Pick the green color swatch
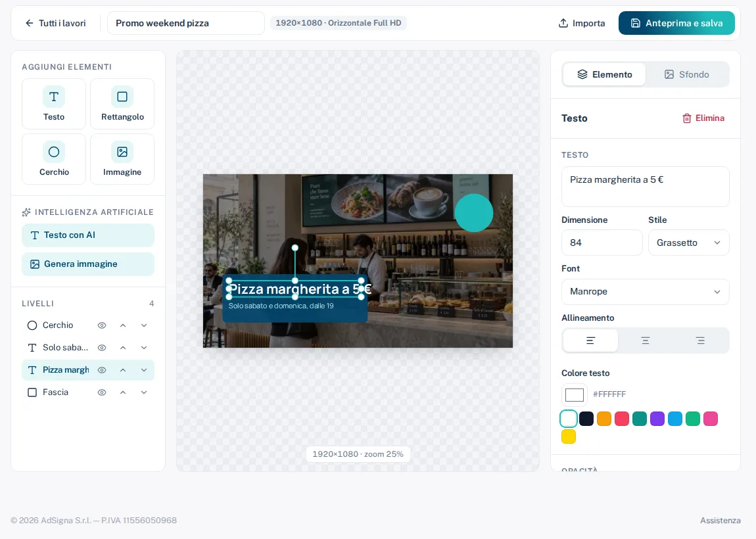 [x=693, y=419]
